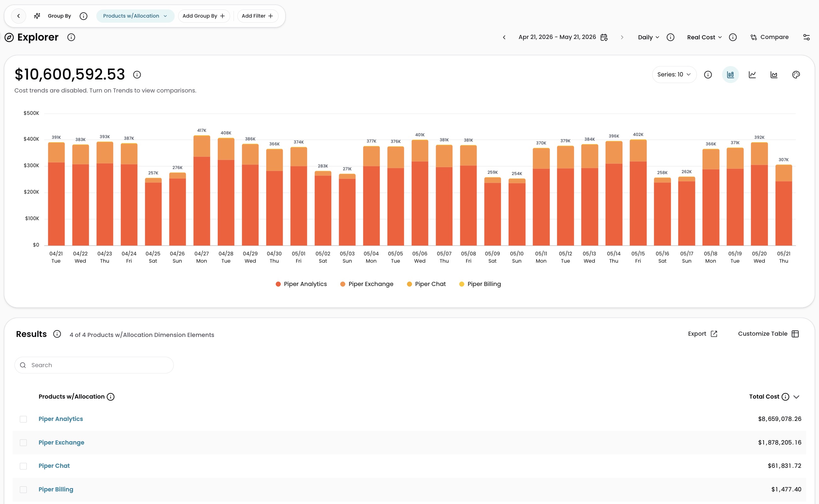Check the Piper Exchange row checkbox

[x=23, y=443]
